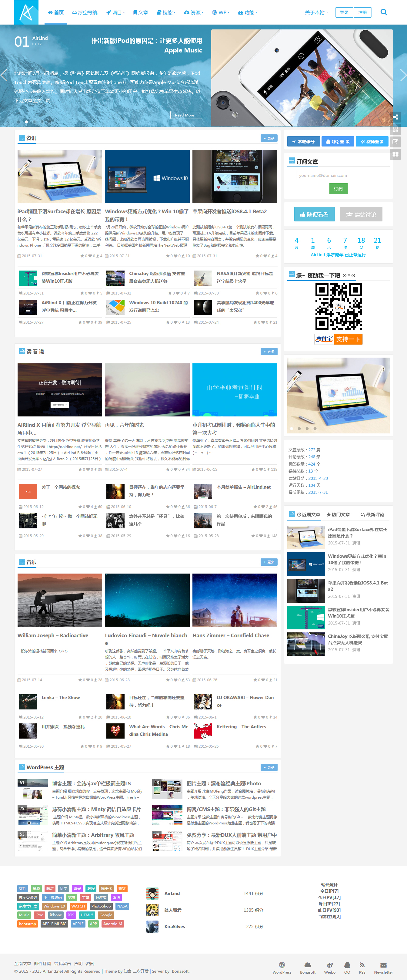Image resolution: width=407 pixels, height=980 pixels.
Task: Click the AirLind site logo
Action: pyautogui.click(x=26, y=12)
